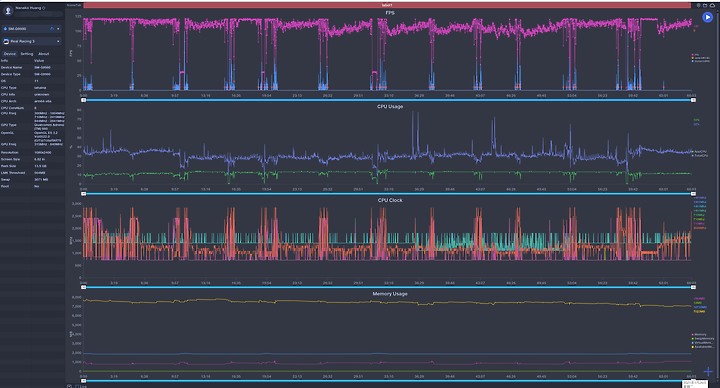The image size is (720, 388).
Task: Switch to the Device tab
Action: (10, 54)
